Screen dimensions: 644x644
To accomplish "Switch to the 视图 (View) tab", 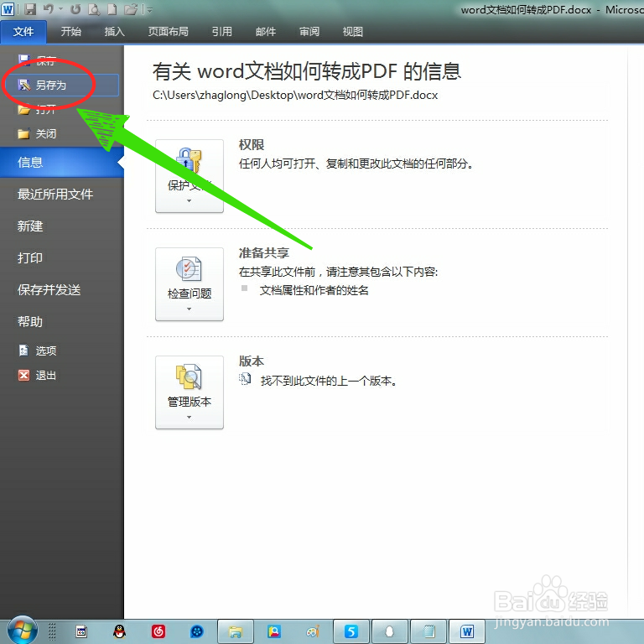I will 353,32.
